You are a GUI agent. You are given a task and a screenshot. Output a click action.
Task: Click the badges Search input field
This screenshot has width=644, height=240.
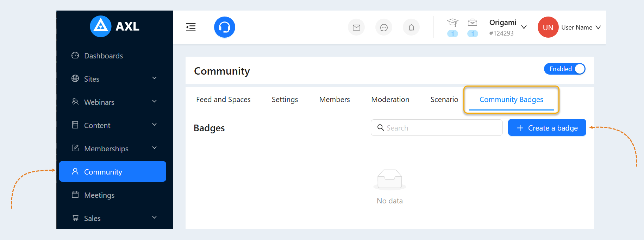437,127
